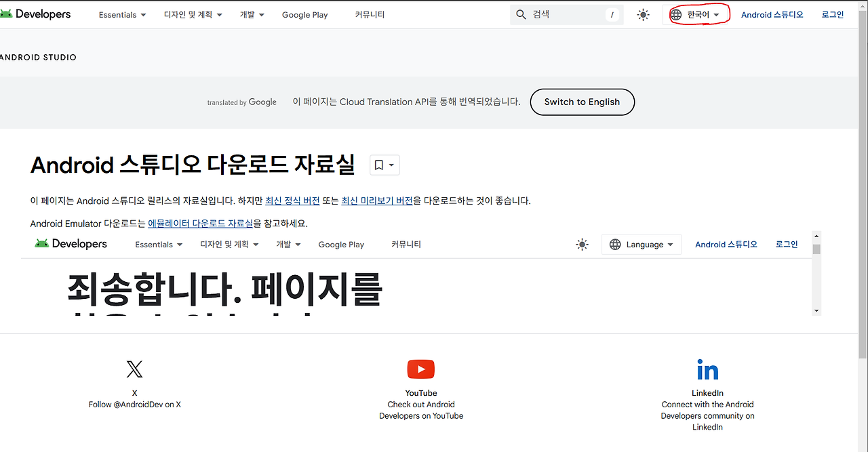The image size is (868, 452).
Task: Toggle theme via embedded frame sun icon
Action: coord(582,245)
